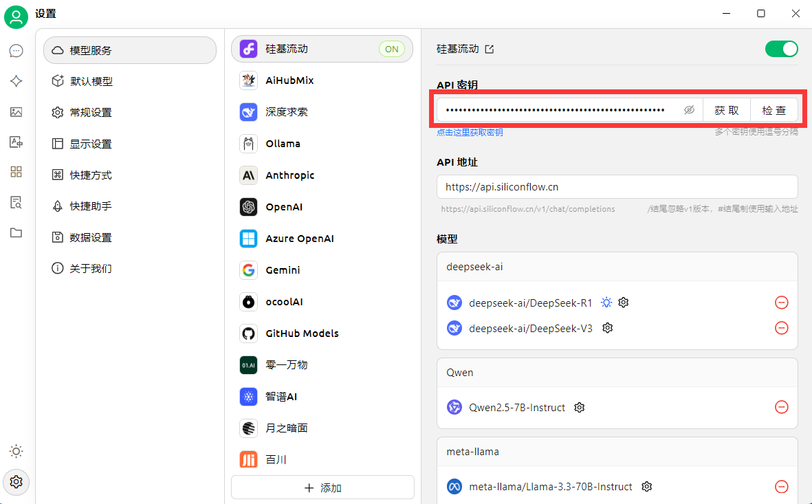Image resolution: width=812 pixels, height=504 pixels.
Task: Open 模型服务 settings section
Action: (130, 50)
